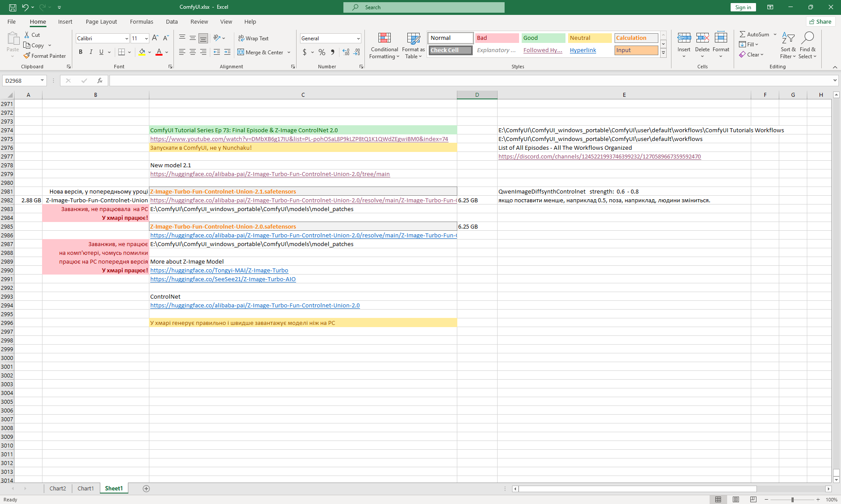
Task: Open the font name Calibri dropdown
Action: 127,39
